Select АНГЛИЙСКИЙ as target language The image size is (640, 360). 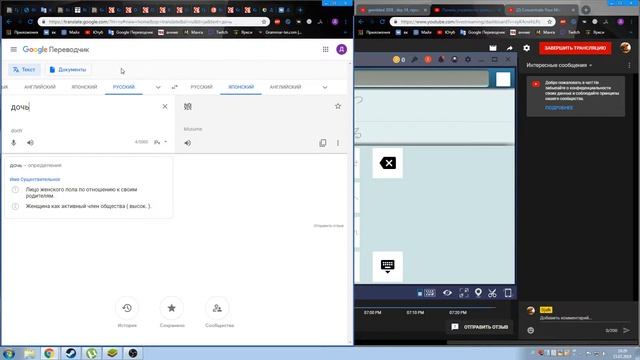285,87
